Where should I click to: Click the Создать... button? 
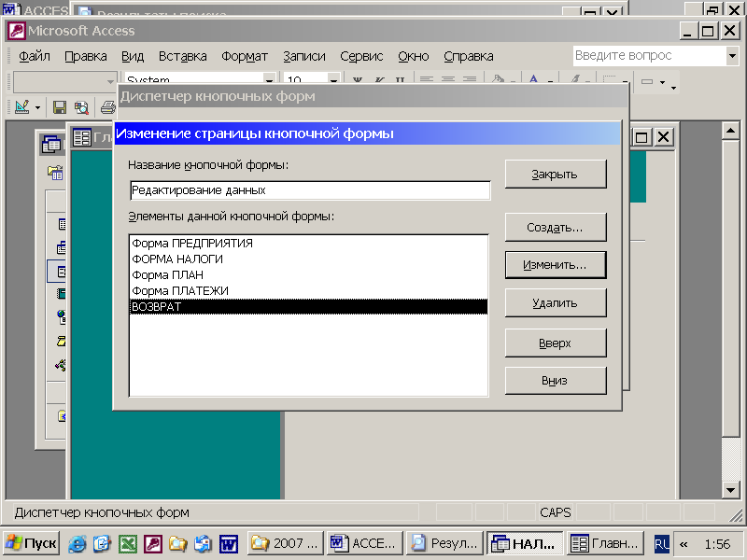coord(556,227)
